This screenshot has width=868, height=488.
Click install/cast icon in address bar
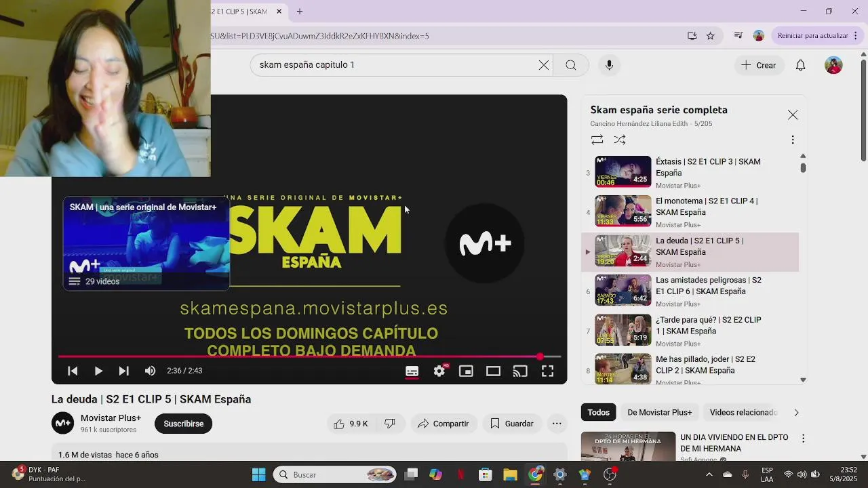pos(692,36)
